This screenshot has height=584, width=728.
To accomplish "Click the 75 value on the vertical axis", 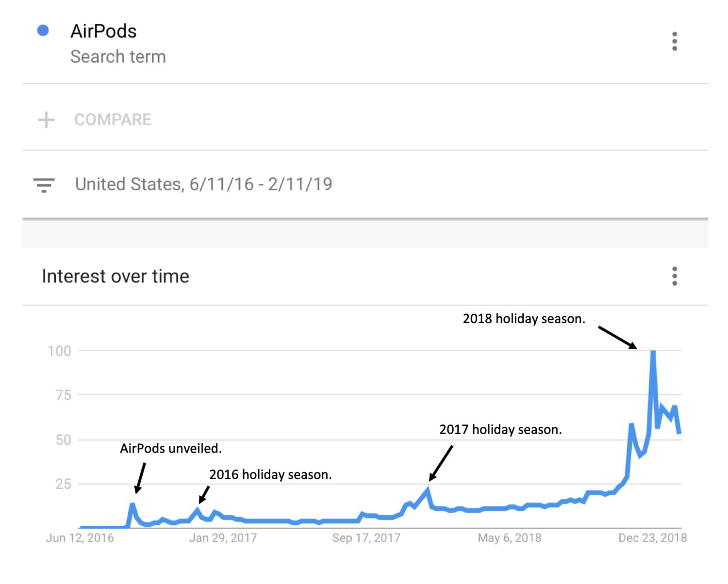I will (x=63, y=395).
